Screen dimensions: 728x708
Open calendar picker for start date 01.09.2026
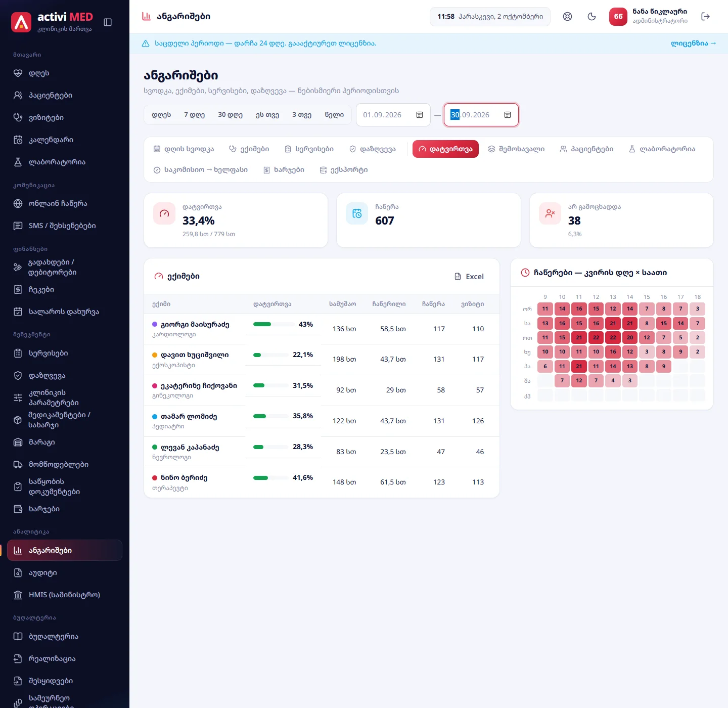point(419,115)
